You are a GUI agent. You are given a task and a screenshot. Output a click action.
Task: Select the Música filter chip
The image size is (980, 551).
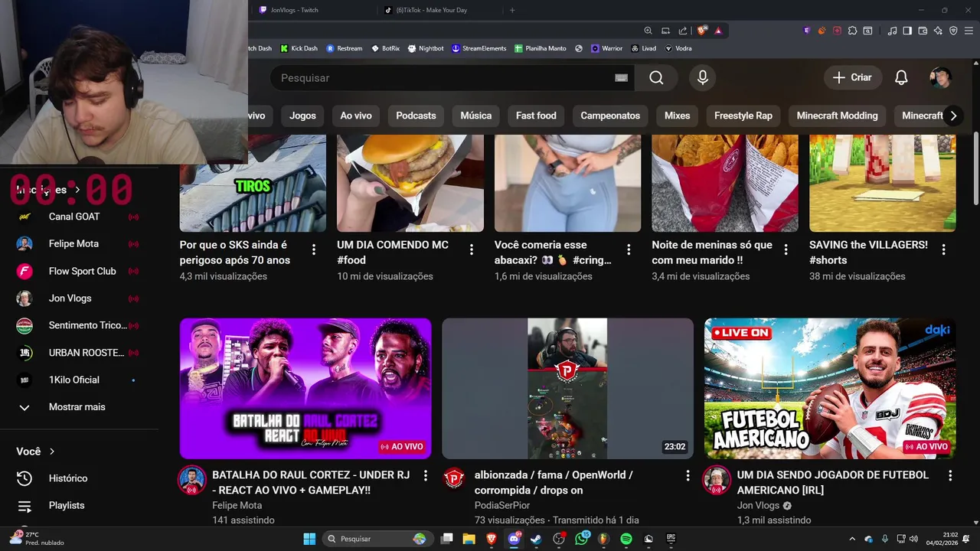(476, 116)
